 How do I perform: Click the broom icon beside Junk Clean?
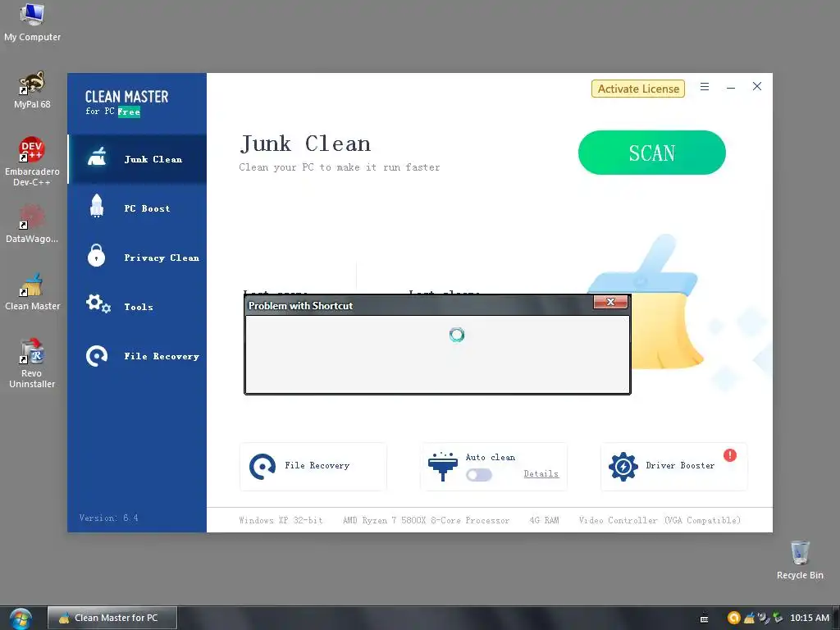(x=97, y=157)
